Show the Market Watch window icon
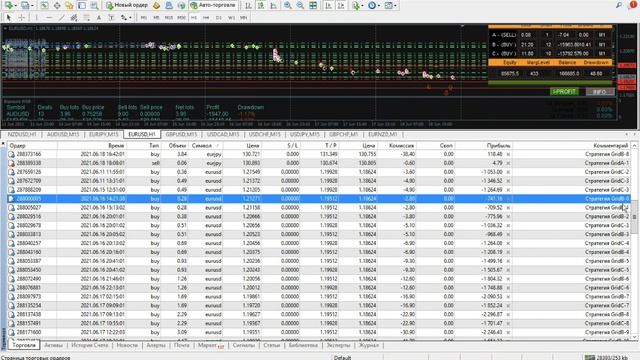 tap(44, 5)
